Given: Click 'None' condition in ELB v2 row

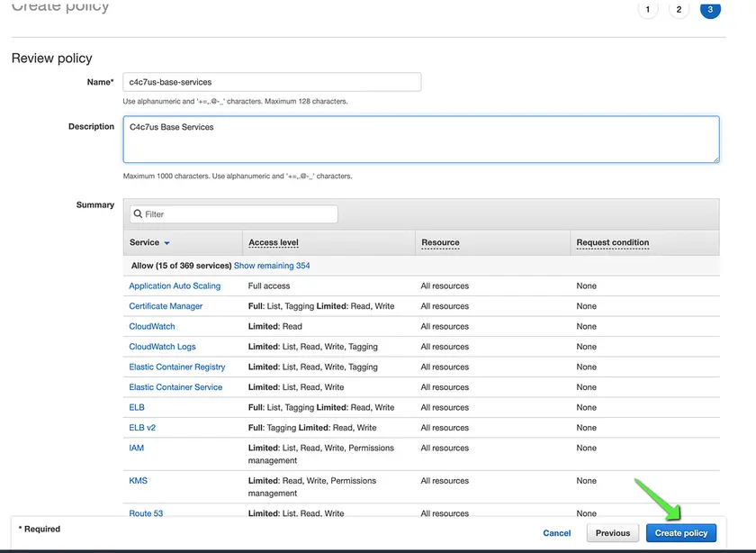Looking at the screenshot, I should [586, 428].
